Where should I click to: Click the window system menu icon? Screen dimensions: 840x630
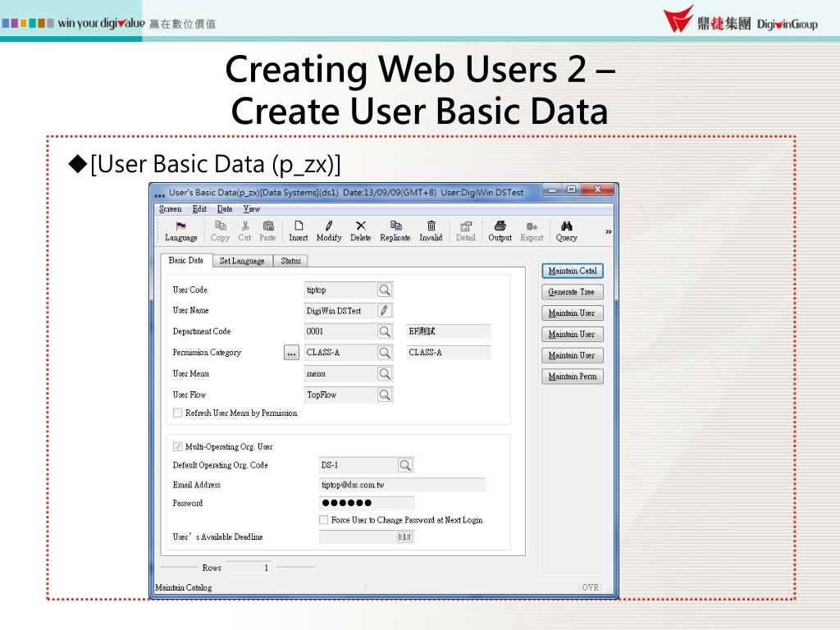pos(160,194)
